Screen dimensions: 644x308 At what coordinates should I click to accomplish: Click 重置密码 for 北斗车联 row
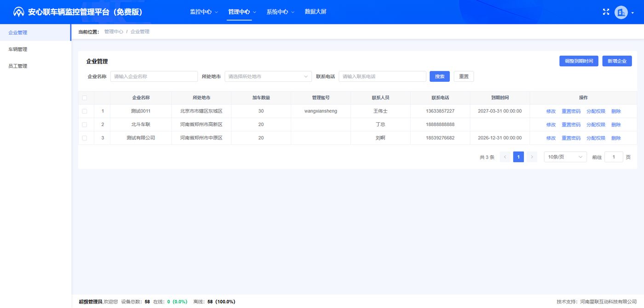[571, 125]
